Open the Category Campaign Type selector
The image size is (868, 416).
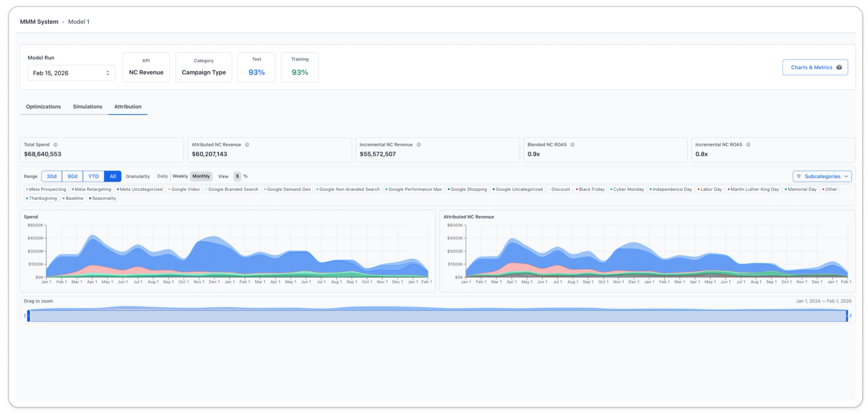click(x=204, y=67)
